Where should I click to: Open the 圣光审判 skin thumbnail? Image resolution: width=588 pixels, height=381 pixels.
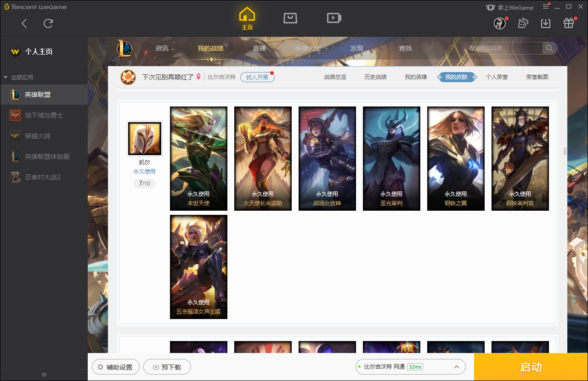click(x=391, y=158)
